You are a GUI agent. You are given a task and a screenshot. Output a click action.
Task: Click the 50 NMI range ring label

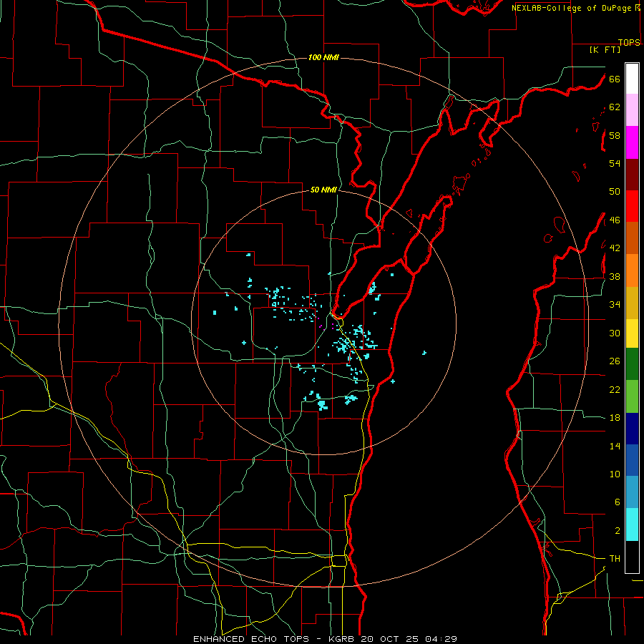pyautogui.click(x=323, y=190)
